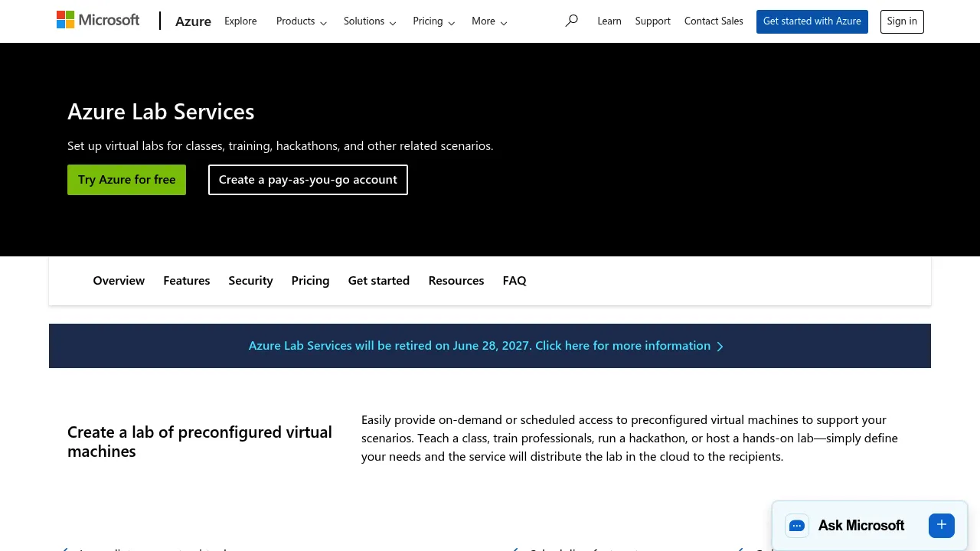Click the paragraph starting Easily provide on-demand

pos(629,439)
